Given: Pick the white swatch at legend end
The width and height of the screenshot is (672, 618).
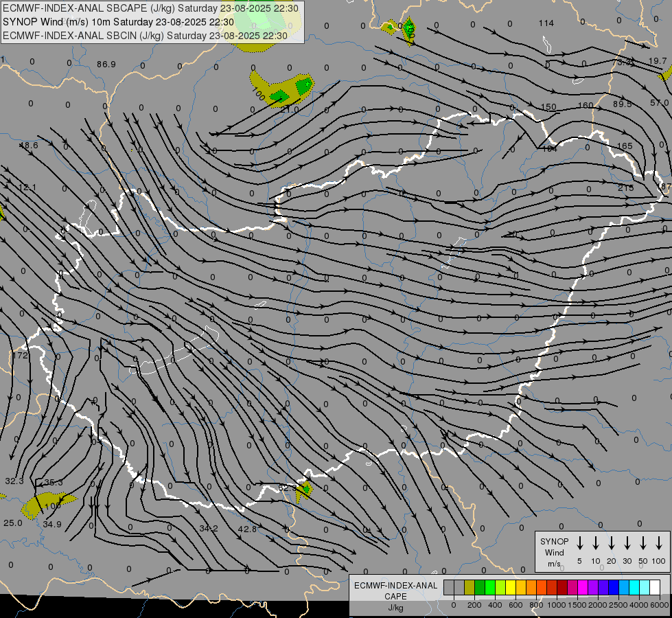Looking at the screenshot, I should click(655, 588).
